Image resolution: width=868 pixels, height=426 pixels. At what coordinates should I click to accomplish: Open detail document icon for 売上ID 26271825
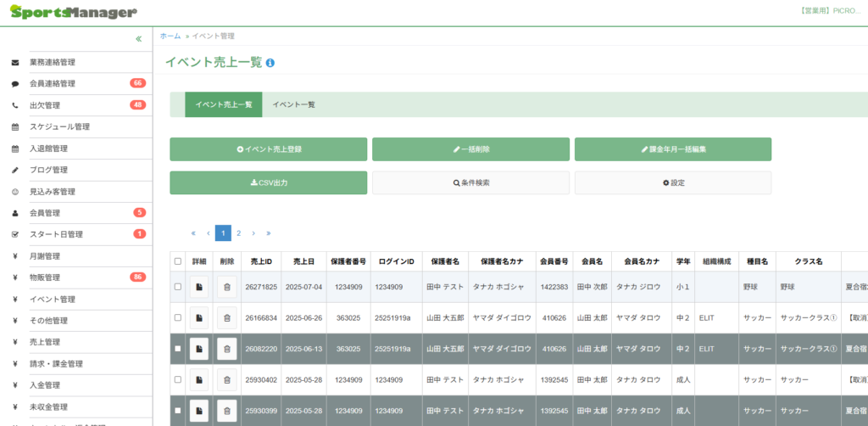click(x=199, y=287)
